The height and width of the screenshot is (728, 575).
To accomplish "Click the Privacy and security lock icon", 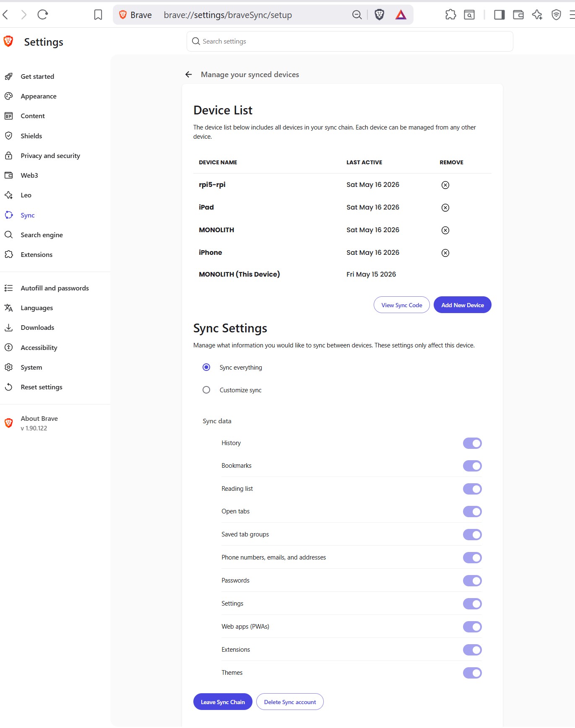I will (x=8, y=155).
